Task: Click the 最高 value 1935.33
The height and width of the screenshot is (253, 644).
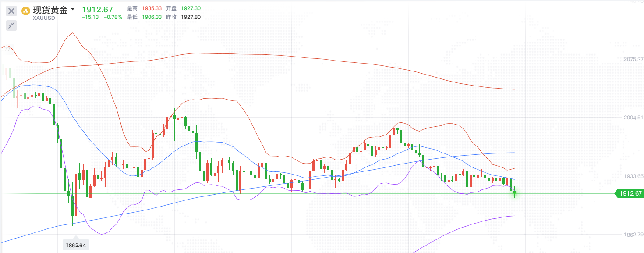Action: coord(152,8)
